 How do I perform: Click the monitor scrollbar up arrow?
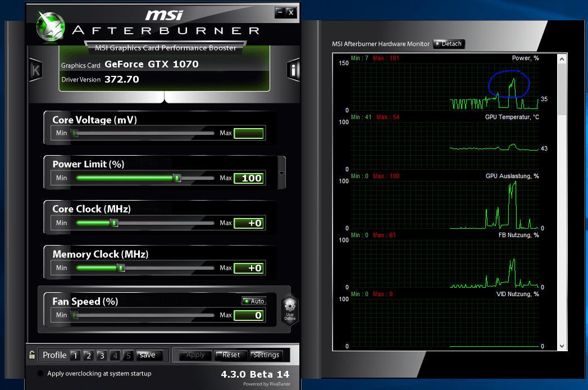(562, 59)
